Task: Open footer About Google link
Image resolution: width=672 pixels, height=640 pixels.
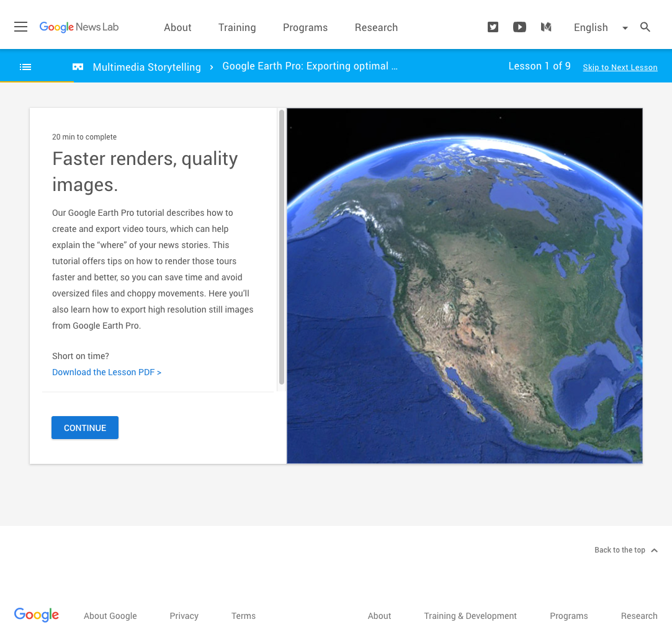Action: pyautogui.click(x=110, y=616)
